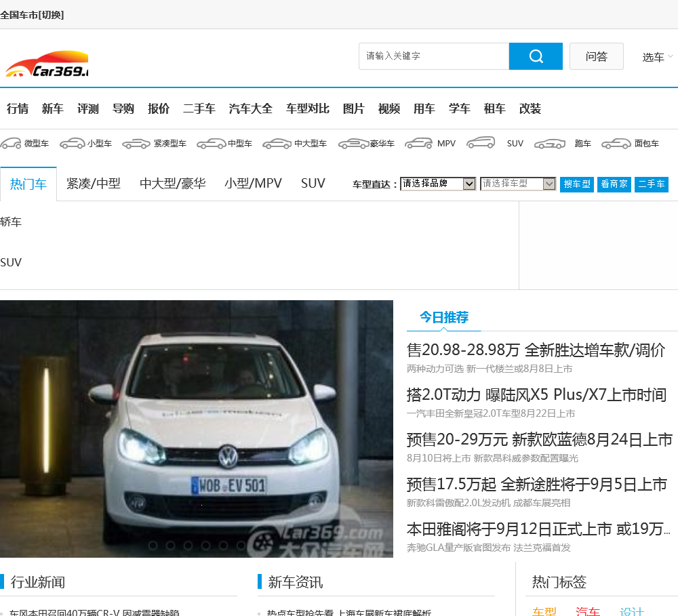The image size is (678, 616).
Task: Switch to the 小型/MPV tab
Action: [x=253, y=184]
